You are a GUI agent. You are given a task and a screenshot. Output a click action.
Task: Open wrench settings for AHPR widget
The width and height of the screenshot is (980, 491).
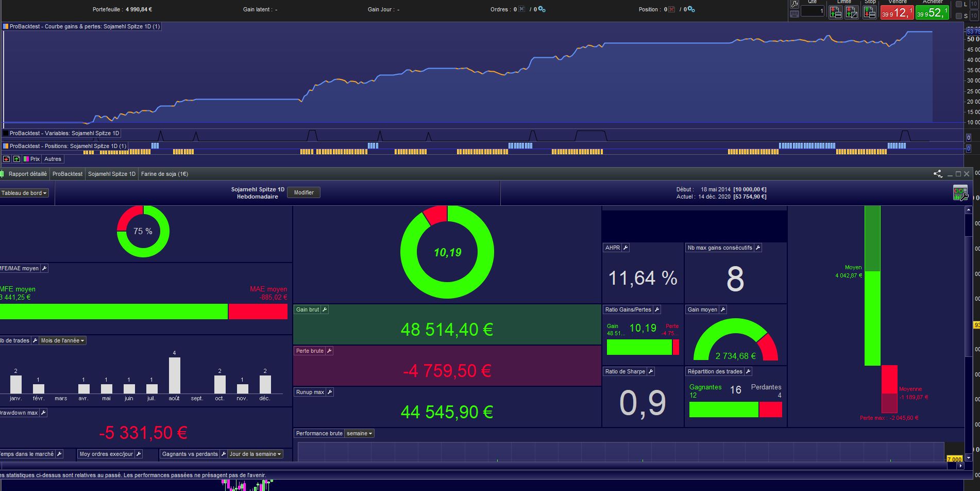626,248
